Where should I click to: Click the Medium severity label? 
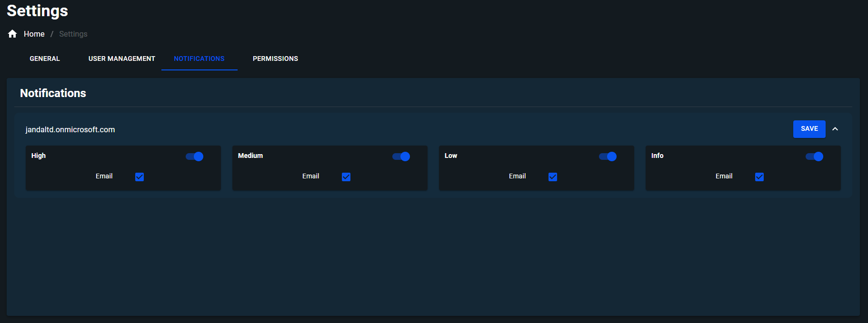click(x=250, y=156)
